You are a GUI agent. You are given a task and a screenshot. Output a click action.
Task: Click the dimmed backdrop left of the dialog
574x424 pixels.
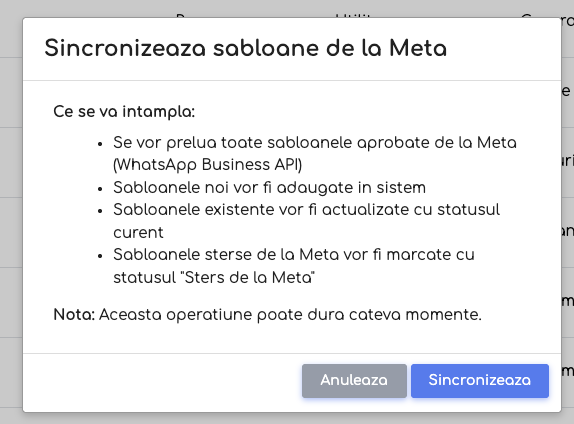(11, 220)
